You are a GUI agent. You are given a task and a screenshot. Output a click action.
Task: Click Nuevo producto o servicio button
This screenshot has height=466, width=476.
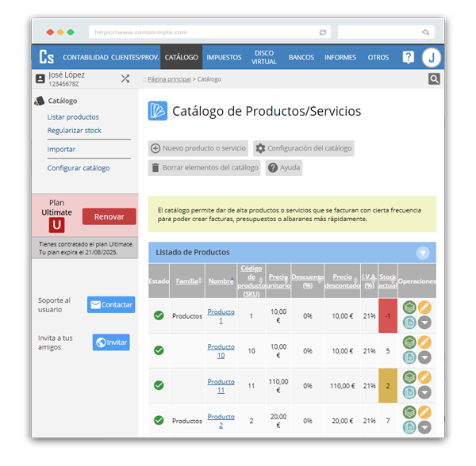[198, 148]
